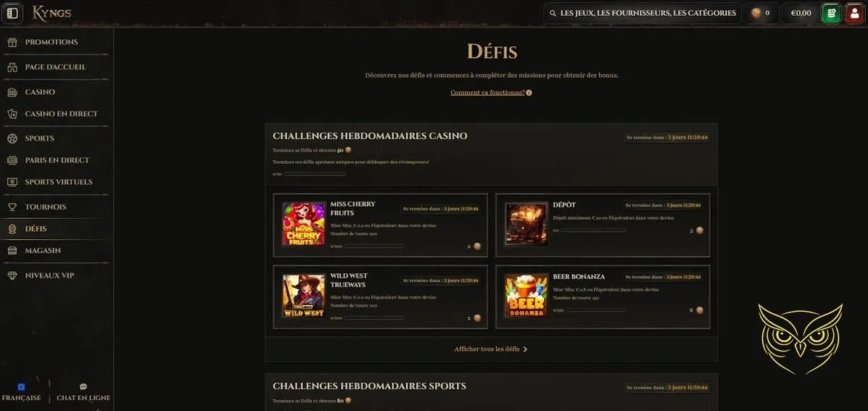The image size is (868, 411).
Task: Click the Défis sidebar icon
Action: 12,228
